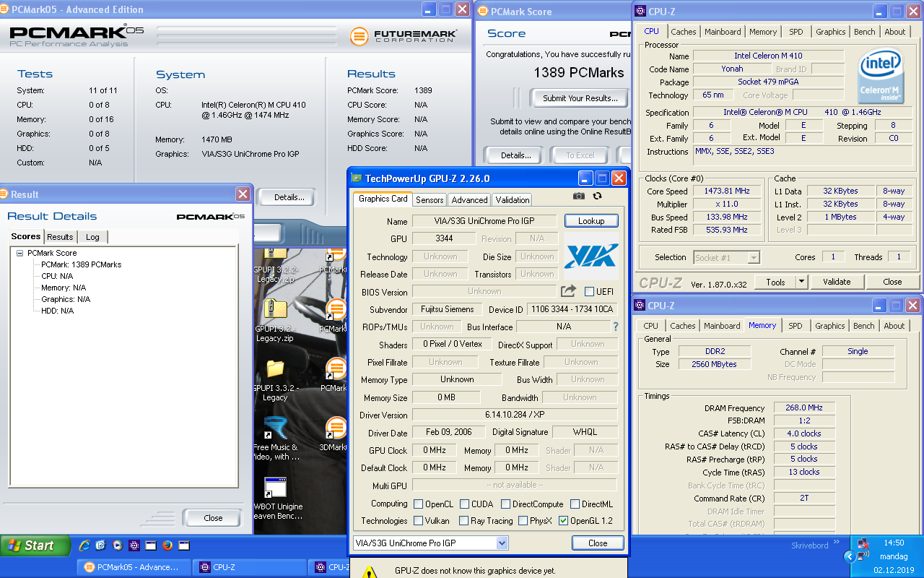Viewport: 924px width, 578px height.
Task: Click the DRAM Frequency 268.0 MHz value
Action: coord(804,407)
